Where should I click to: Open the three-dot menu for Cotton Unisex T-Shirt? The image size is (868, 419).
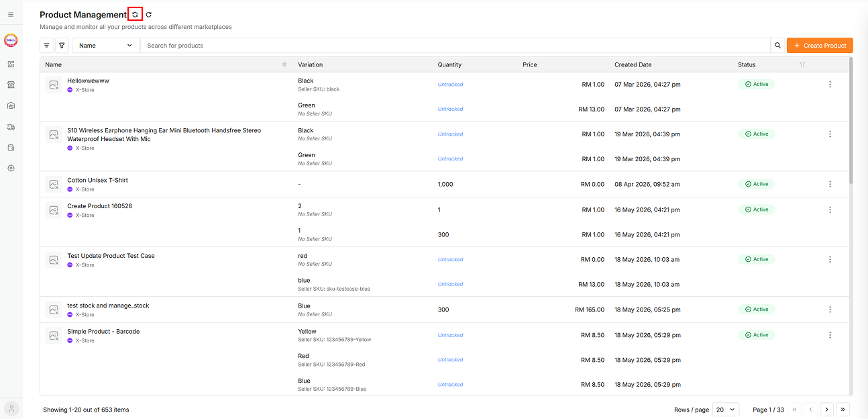click(830, 184)
